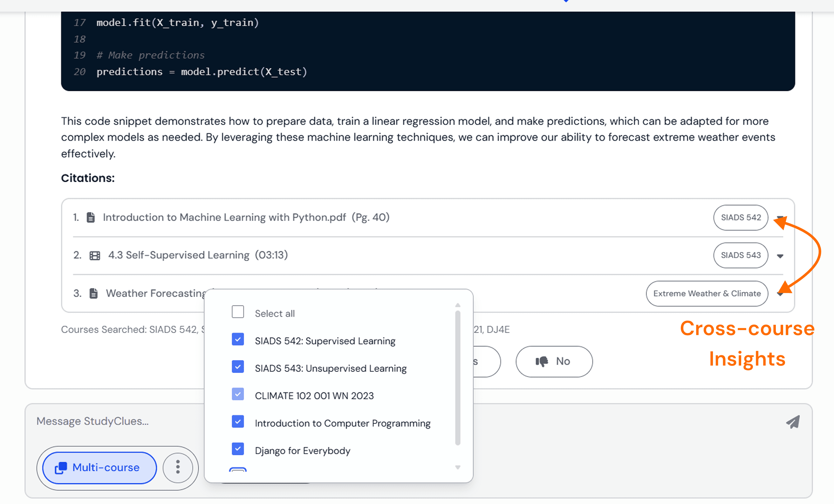Expand the SIADS 543 citation dropdown arrow
This screenshot has height=504, width=834.
(780, 256)
